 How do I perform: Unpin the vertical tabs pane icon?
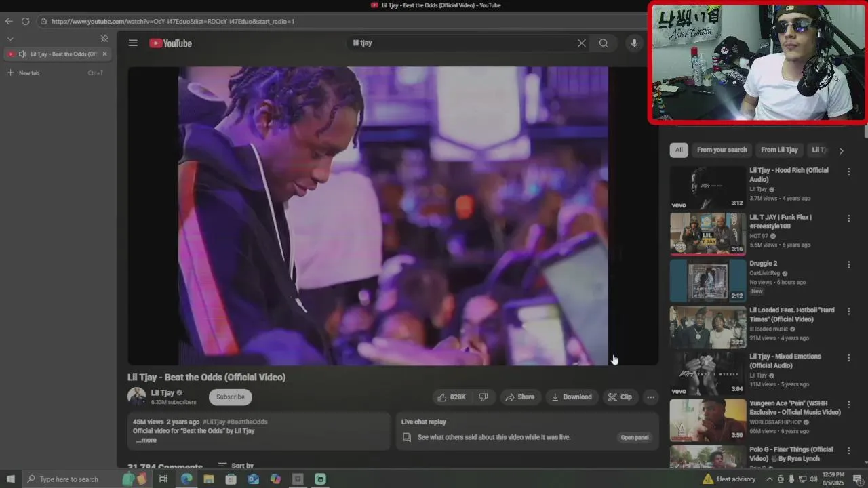click(x=104, y=39)
